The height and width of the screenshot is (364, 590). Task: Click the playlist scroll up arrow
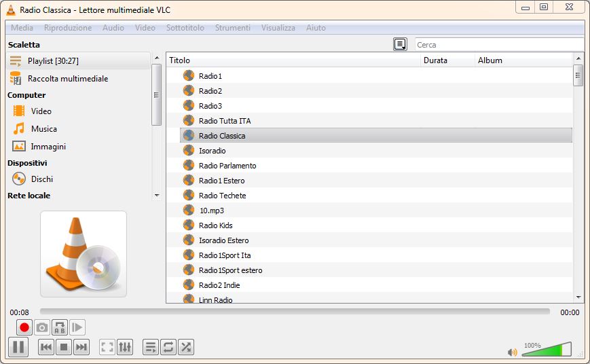pos(578,58)
